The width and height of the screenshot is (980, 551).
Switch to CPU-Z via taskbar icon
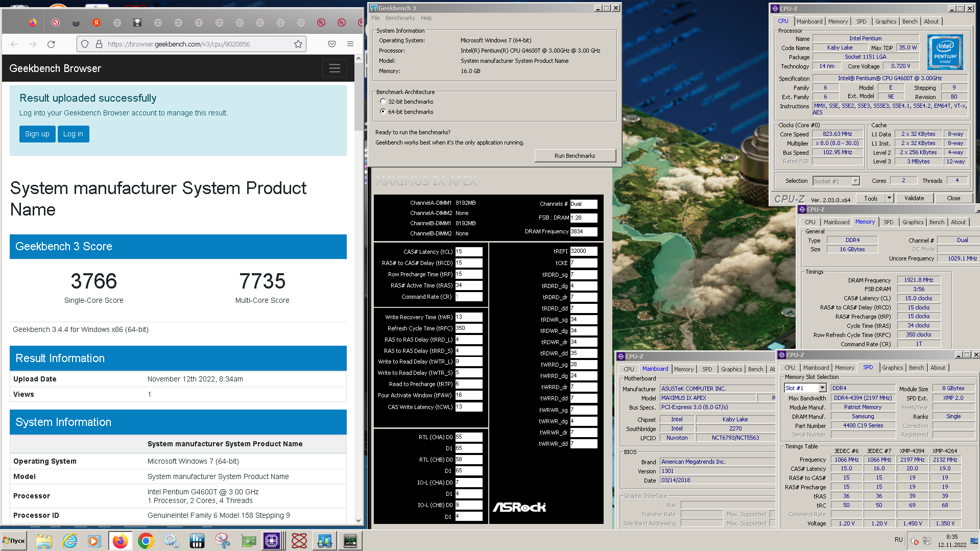click(x=272, y=541)
